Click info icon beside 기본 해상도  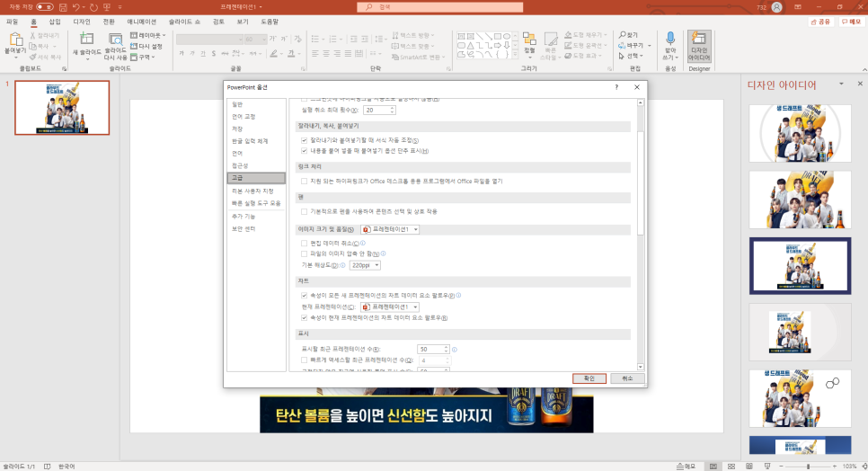[343, 266]
